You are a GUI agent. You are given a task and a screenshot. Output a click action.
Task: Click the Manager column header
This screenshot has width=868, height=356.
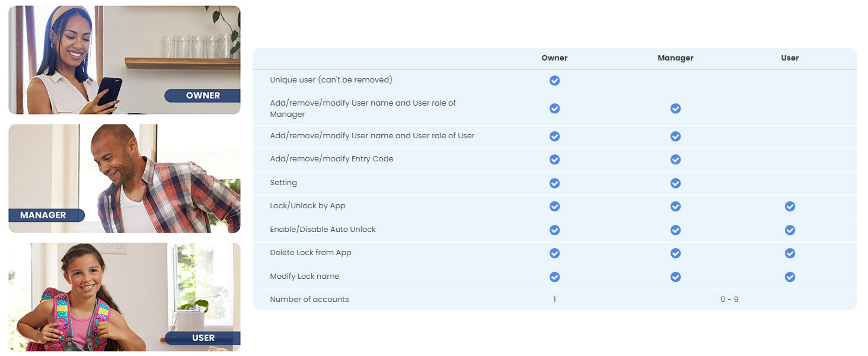(675, 58)
